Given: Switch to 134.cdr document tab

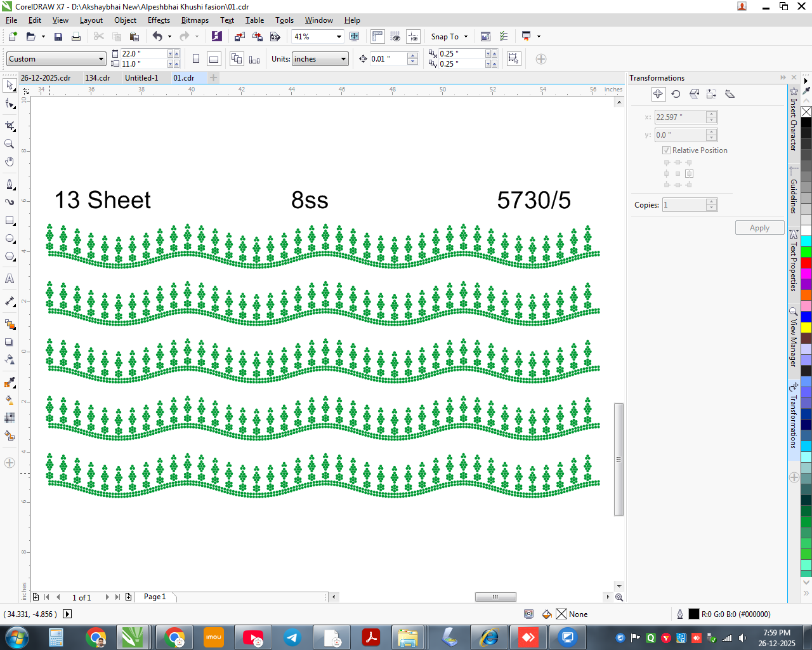Looking at the screenshot, I should [98, 78].
